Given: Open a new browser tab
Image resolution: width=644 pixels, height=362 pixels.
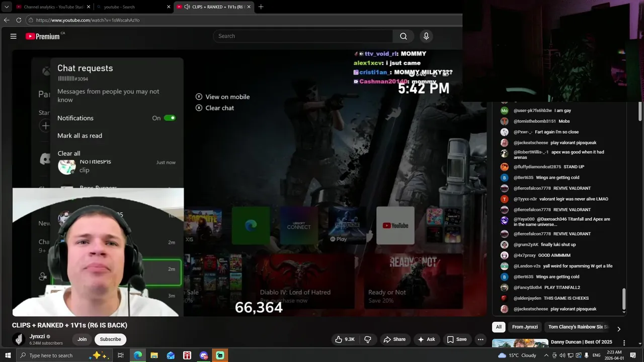Looking at the screenshot, I should pyautogui.click(x=261, y=7).
